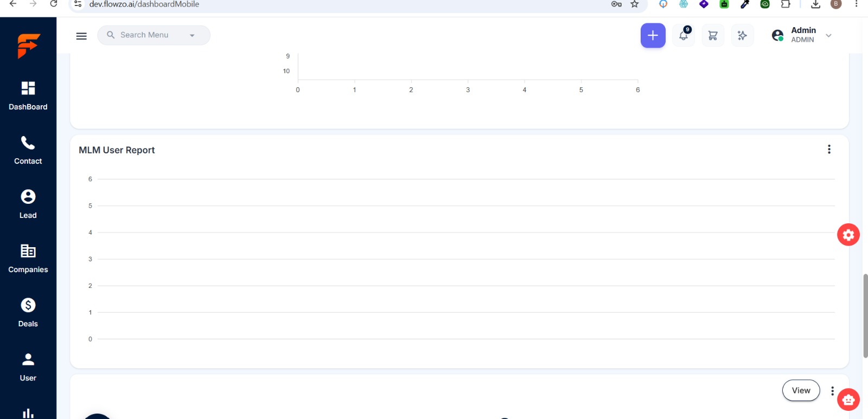This screenshot has height=419, width=868.
Task: Click the light blue spider web extension icon
Action: pos(684,4)
